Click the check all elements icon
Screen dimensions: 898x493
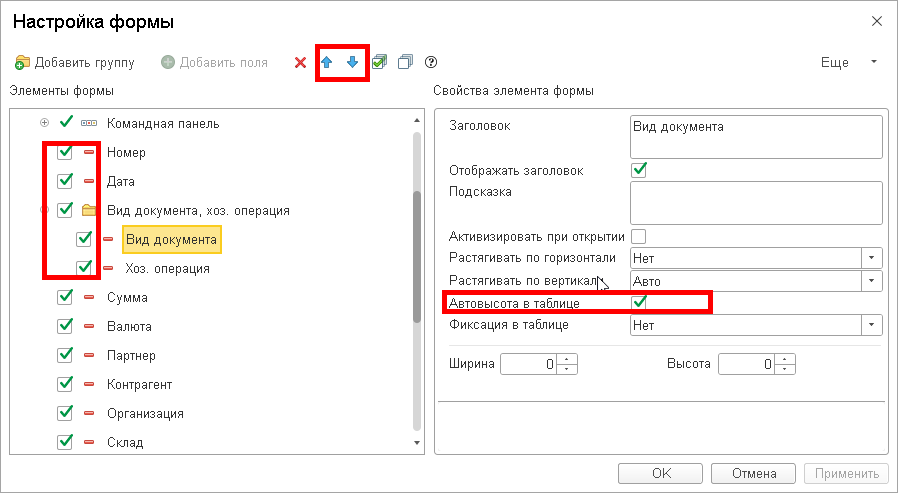pyautogui.click(x=379, y=63)
